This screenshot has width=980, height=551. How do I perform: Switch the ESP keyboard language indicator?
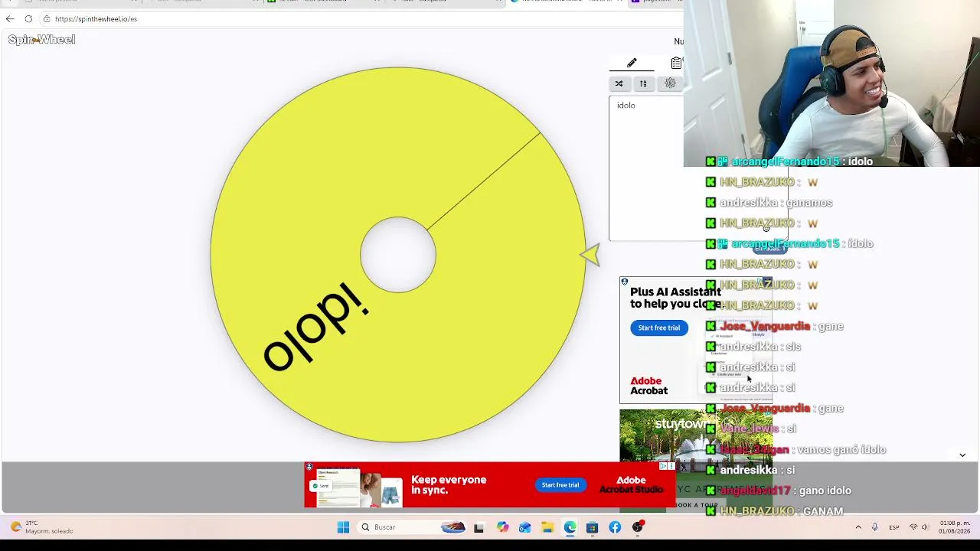(x=894, y=527)
